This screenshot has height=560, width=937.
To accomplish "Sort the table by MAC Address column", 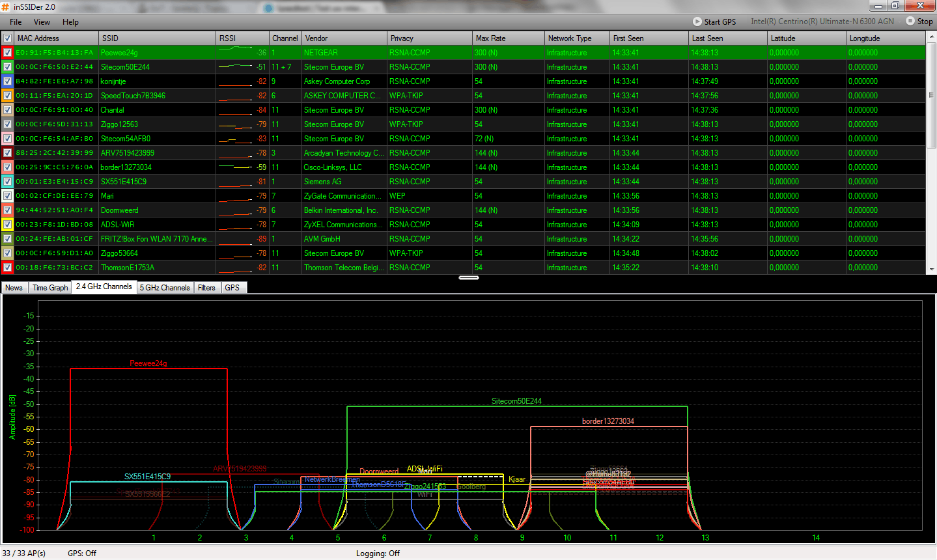I will coord(57,38).
